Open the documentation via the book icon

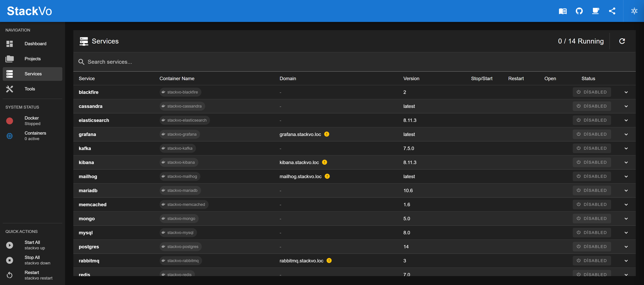562,11
